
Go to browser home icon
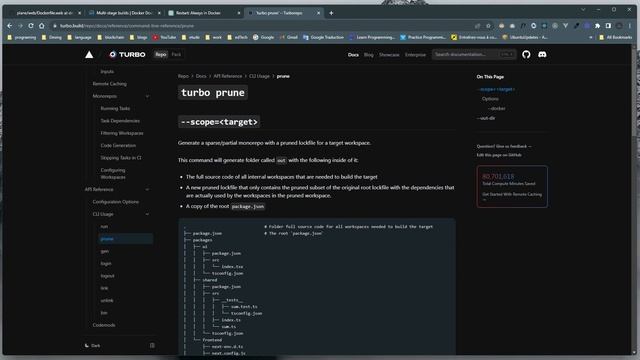[42, 26]
